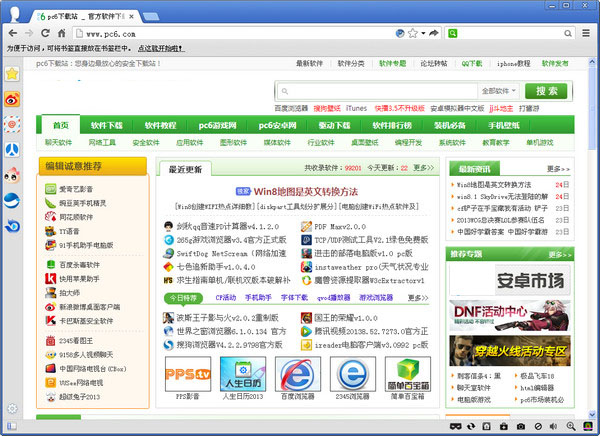Open the 卡巴斯基安全软件 recommended item
The height and width of the screenshot is (436, 600).
click(x=86, y=321)
